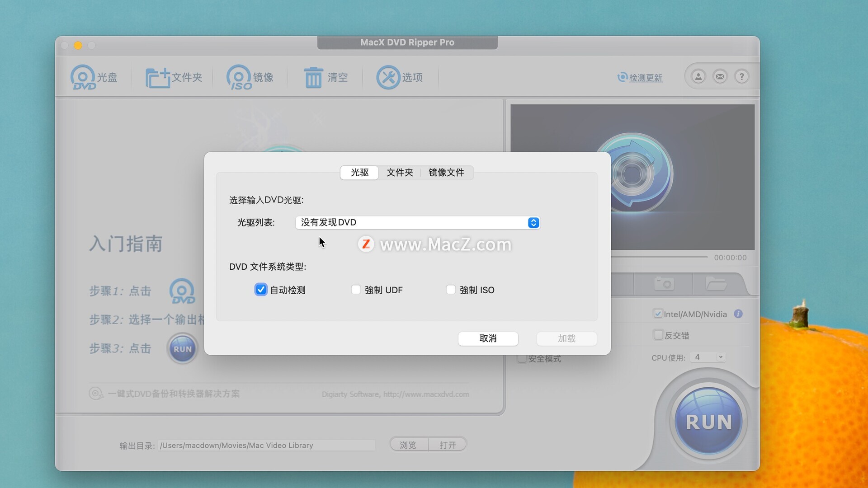Screen dimensions: 868x488
Task: Open the options (选项) wrench icon
Action: pos(400,77)
